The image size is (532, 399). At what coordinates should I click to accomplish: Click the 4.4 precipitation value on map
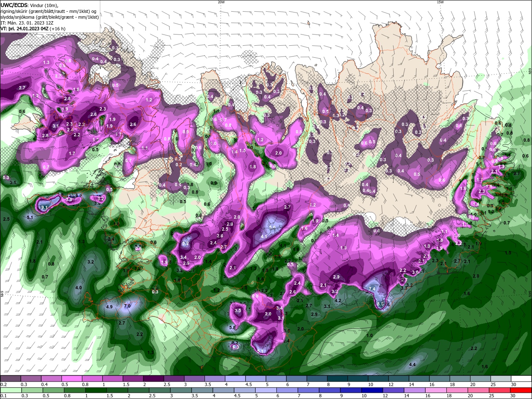click(412, 365)
